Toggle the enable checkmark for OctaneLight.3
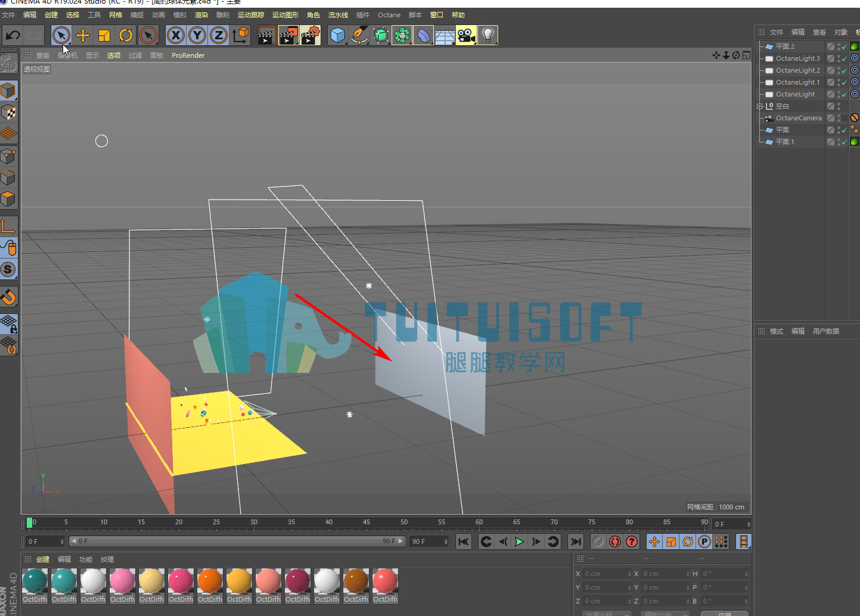The height and width of the screenshot is (616, 860). pyautogui.click(x=845, y=60)
